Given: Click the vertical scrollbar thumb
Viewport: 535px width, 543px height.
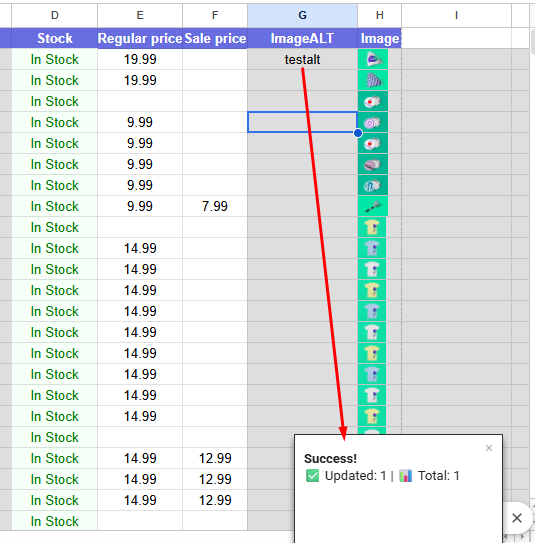Looking at the screenshot, I should click(x=533, y=42).
